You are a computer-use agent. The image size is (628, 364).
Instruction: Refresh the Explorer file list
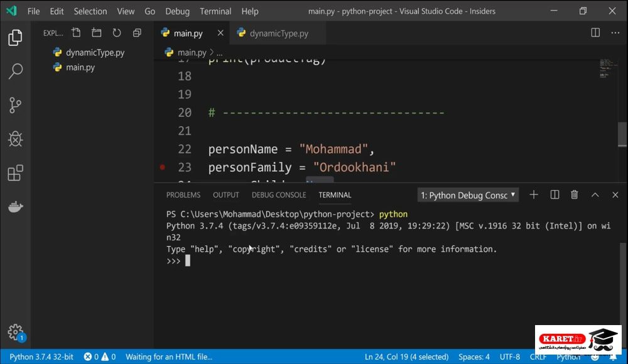coord(117,33)
